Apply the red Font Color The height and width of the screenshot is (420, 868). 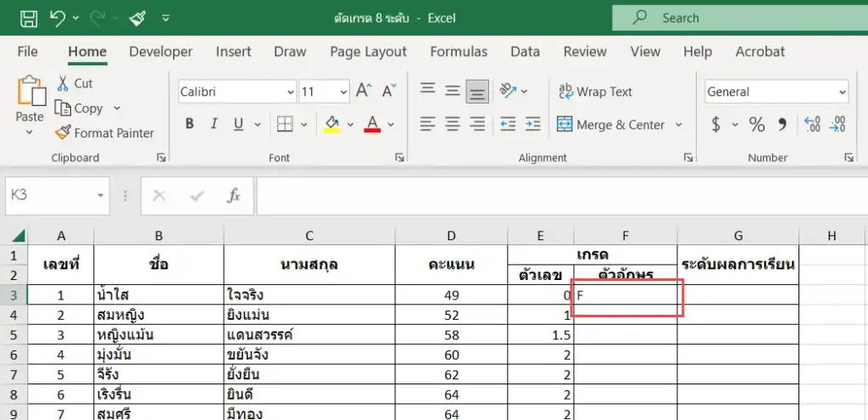373,124
